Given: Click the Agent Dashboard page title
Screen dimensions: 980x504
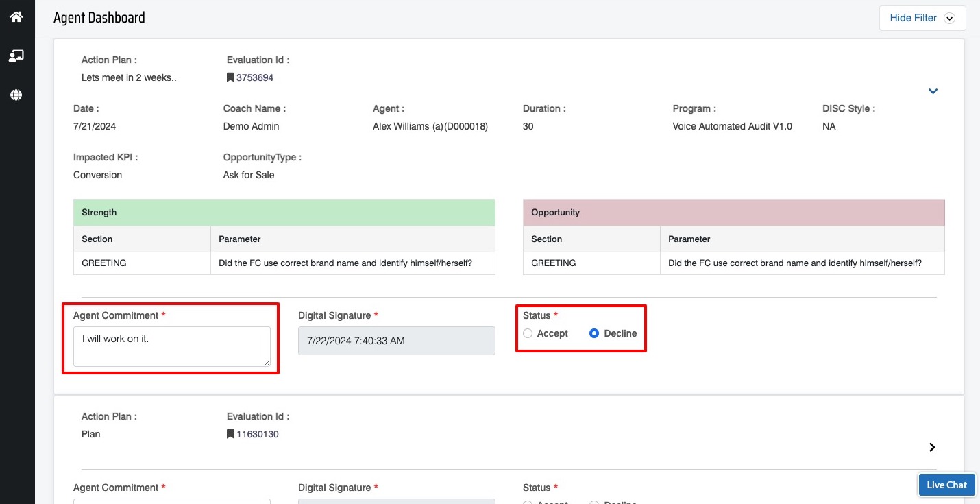Looking at the screenshot, I should (x=99, y=18).
